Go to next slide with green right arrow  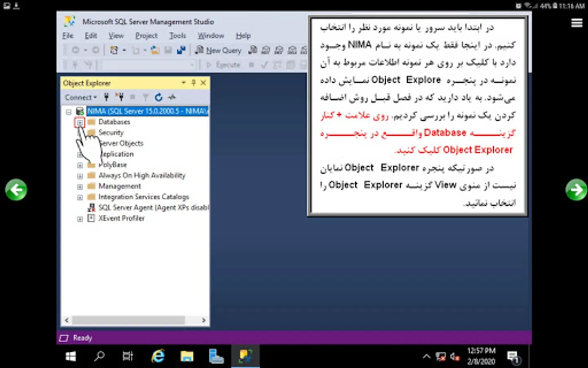[x=576, y=190]
